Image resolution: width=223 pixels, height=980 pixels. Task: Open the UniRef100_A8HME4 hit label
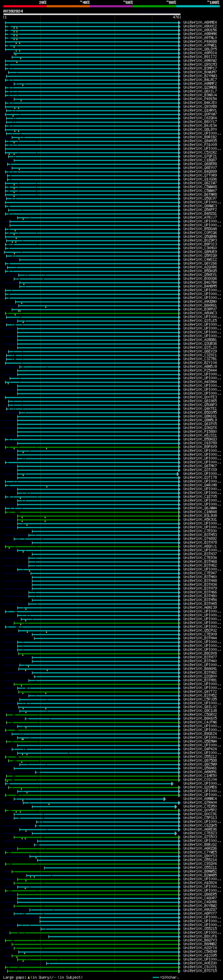pyautogui.click(x=200, y=23)
